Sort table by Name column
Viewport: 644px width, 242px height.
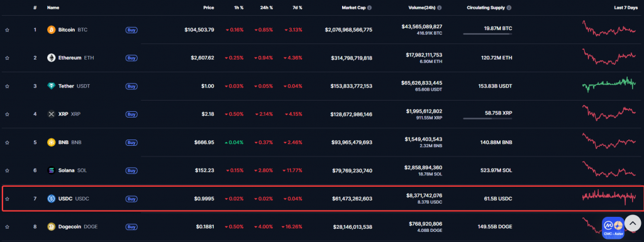pos(53,8)
